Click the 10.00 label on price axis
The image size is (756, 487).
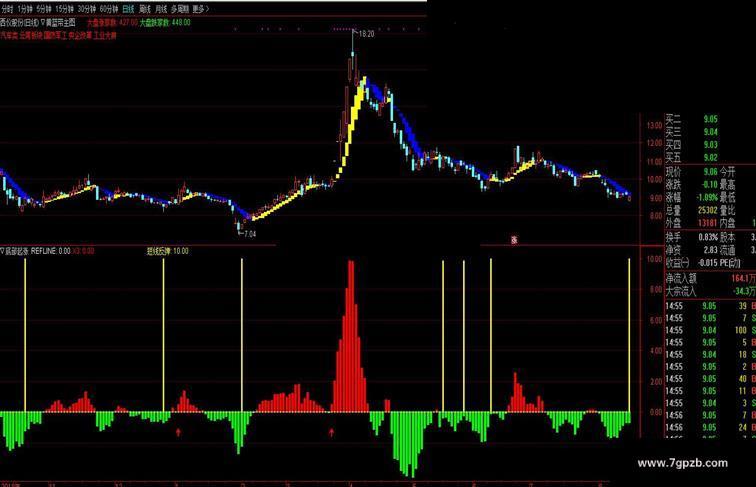point(654,179)
